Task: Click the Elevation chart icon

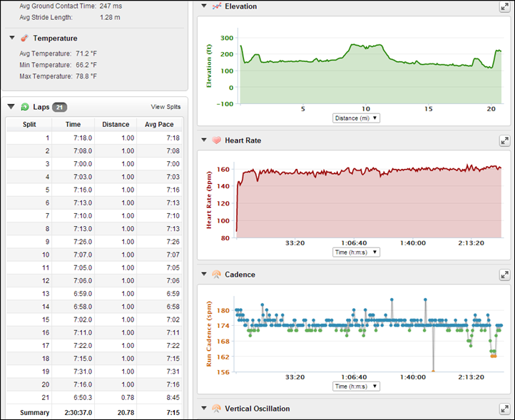Action: tap(216, 6)
